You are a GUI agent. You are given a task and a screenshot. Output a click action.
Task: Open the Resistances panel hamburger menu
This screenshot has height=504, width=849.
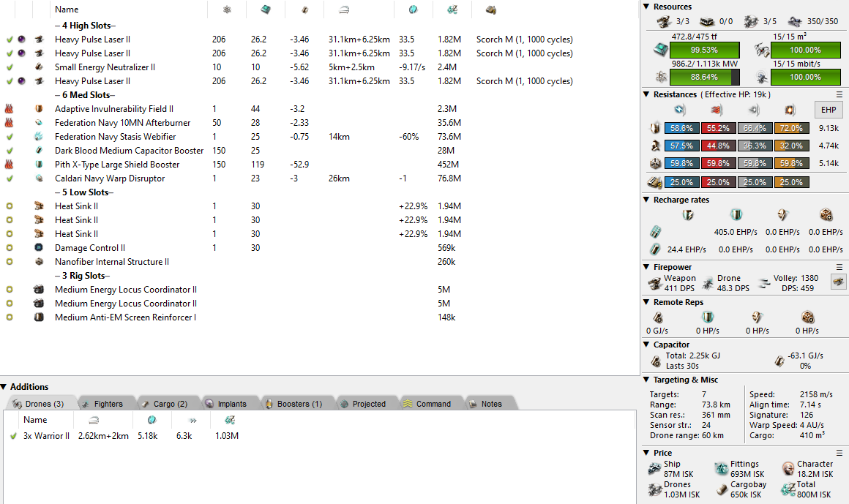point(839,94)
